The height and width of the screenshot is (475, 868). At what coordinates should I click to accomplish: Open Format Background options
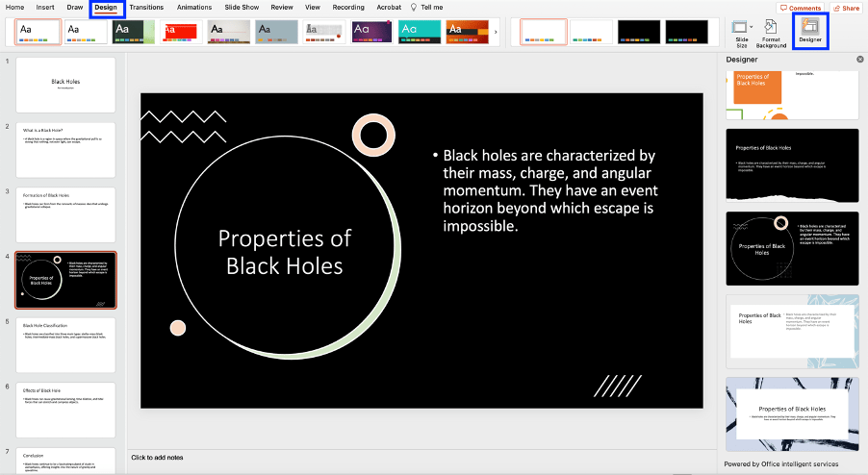[771, 34]
